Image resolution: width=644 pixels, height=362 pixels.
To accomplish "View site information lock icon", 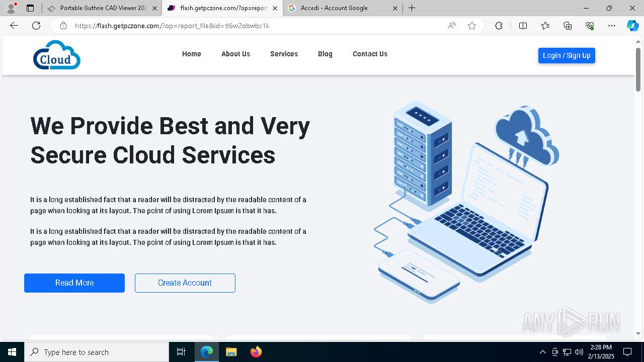I will [63, 26].
